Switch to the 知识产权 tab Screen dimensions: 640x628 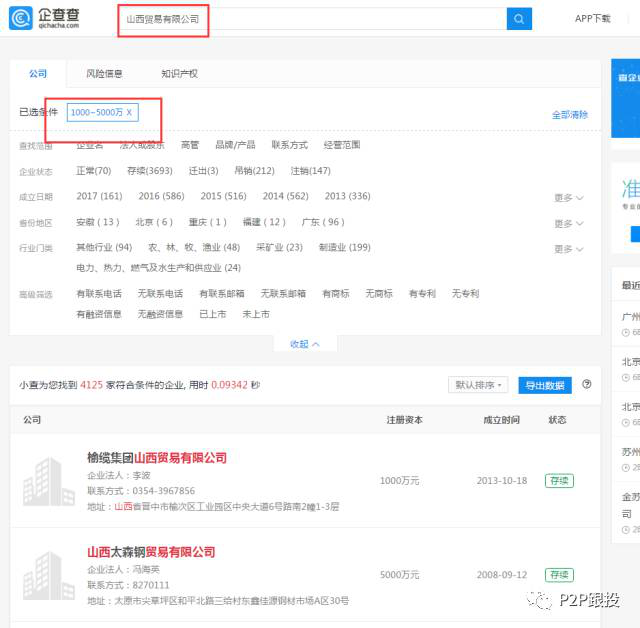(180, 74)
